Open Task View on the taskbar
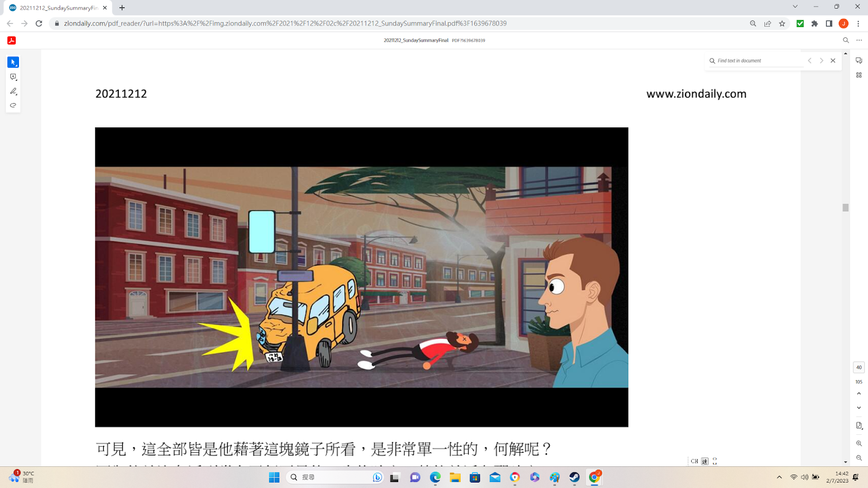This screenshot has width=868, height=488. 394,477
